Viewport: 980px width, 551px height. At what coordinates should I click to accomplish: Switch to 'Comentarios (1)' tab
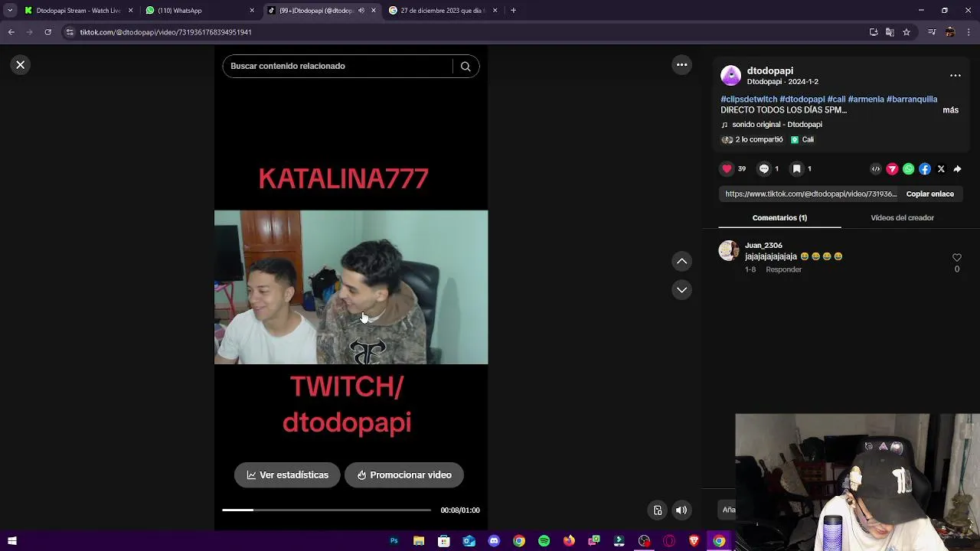coord(779,218)
